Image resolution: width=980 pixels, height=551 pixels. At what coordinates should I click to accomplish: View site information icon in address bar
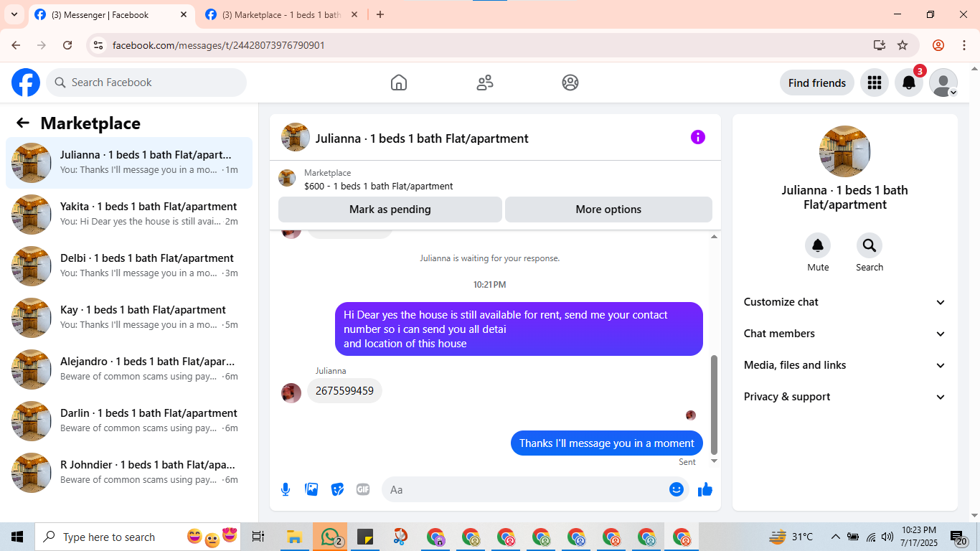click(x=99, y=45)
